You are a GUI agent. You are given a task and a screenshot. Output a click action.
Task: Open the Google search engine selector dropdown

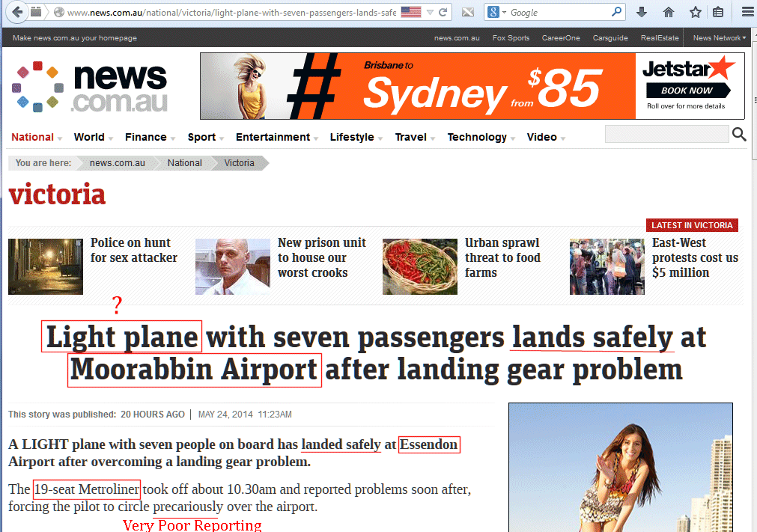496,13
